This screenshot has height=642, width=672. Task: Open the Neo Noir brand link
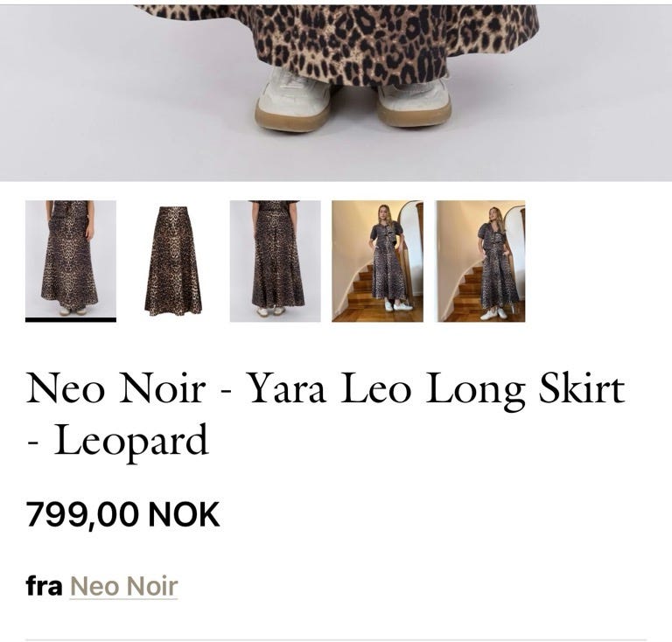[x=123, y=586]
